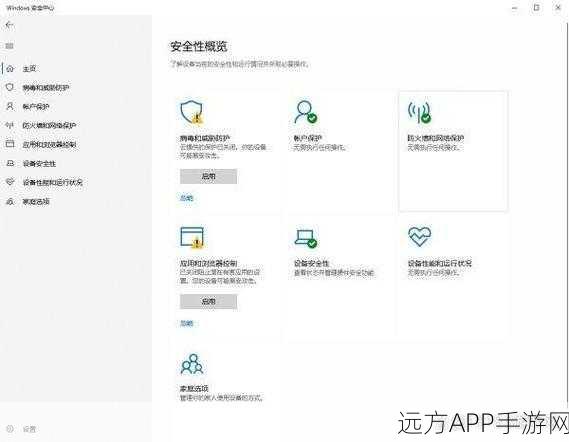
Task: Open 病毒和威胁防护 shield icon in sidebar
Action: click(x=10, y=87)
